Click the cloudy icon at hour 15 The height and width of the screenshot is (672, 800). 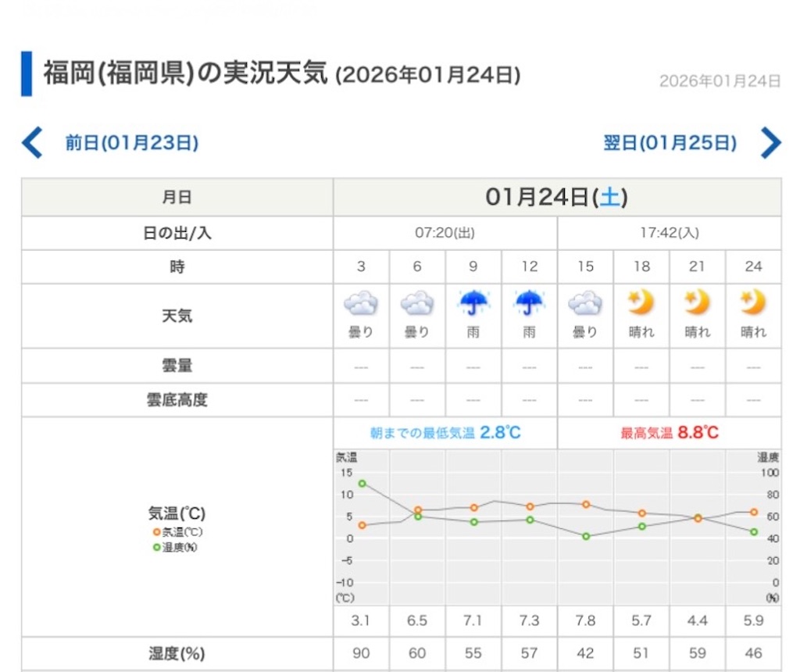[x=585, y=302]
